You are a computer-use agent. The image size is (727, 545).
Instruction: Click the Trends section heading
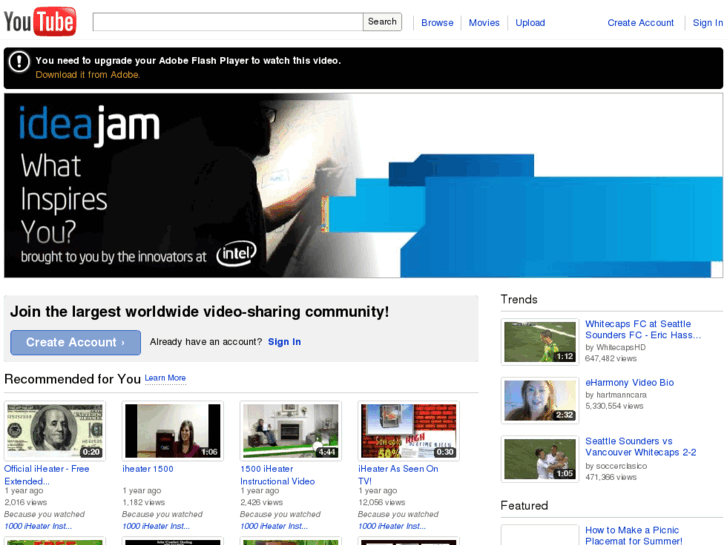pos(519,299)
